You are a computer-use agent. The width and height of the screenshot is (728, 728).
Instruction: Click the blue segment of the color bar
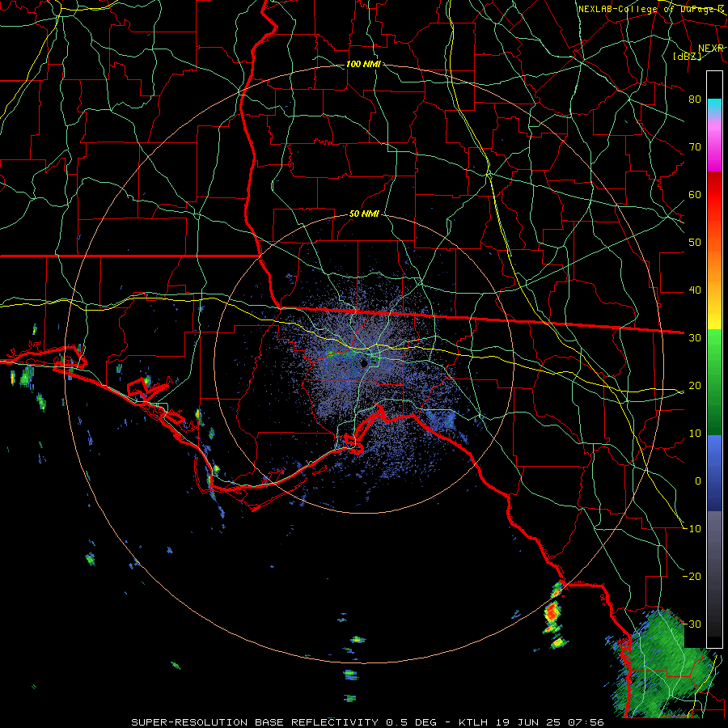point(714,472)
